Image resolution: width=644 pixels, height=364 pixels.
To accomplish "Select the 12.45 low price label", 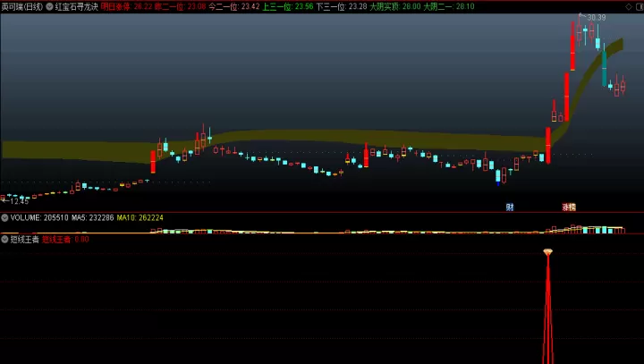I will pos(20,201).
